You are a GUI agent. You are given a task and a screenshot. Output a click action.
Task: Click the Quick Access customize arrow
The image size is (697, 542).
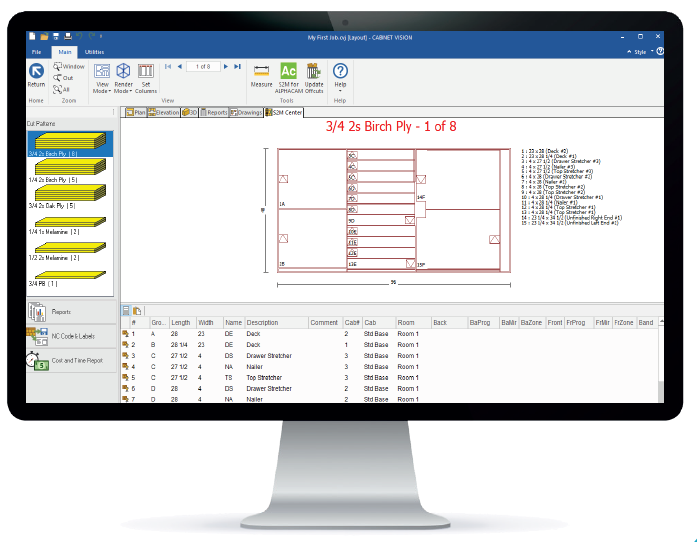(101, 36)
